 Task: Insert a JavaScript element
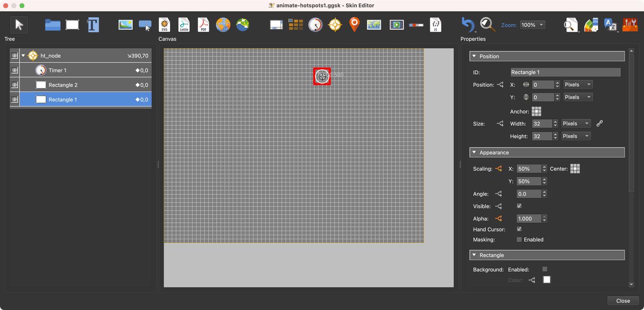(x=435, y=24)
